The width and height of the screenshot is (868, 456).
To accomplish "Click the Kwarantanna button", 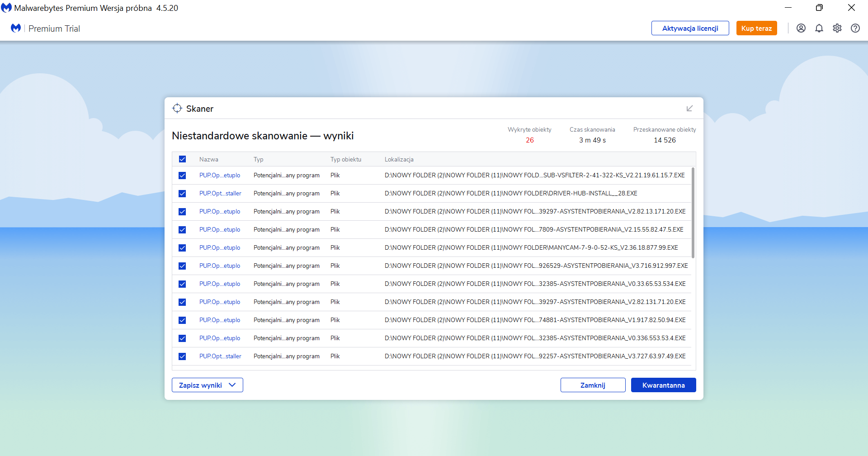I will (x=663, y=385).
